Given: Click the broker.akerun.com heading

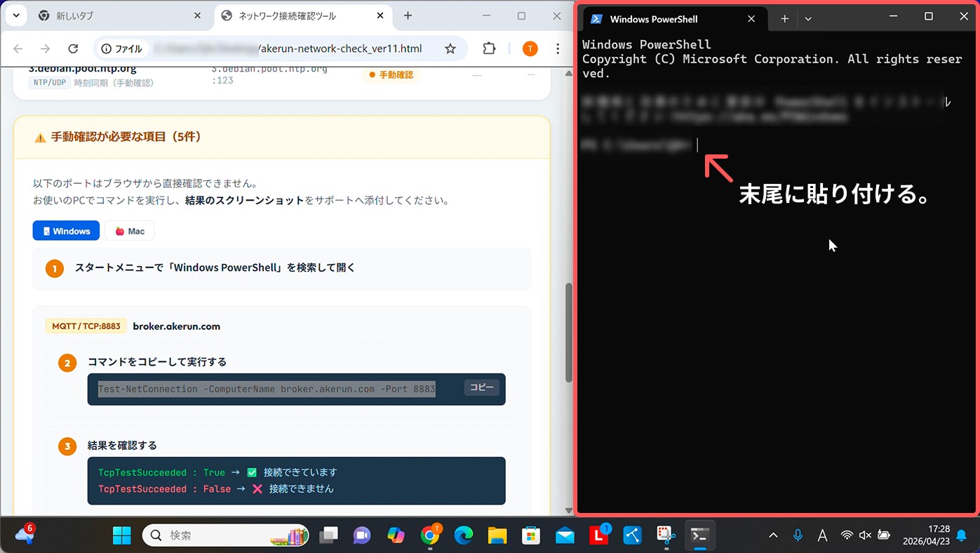Looking at the screenshot, I should (177, 326).
